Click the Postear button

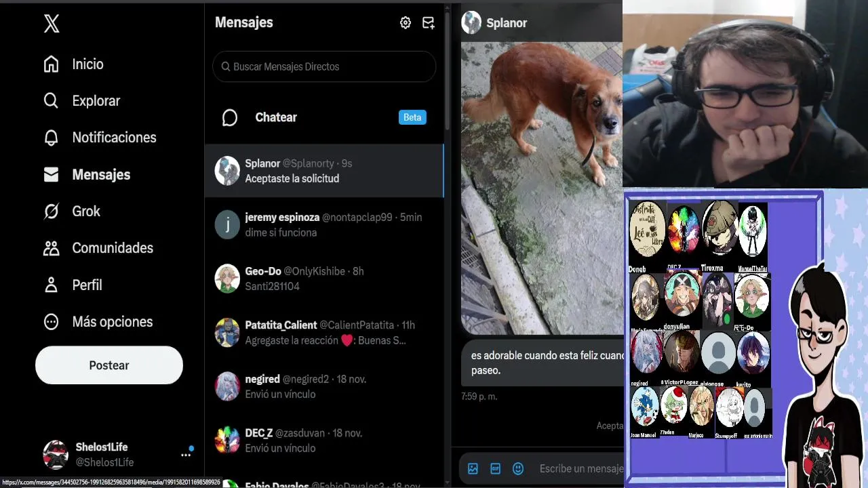[x=109, y=365]
